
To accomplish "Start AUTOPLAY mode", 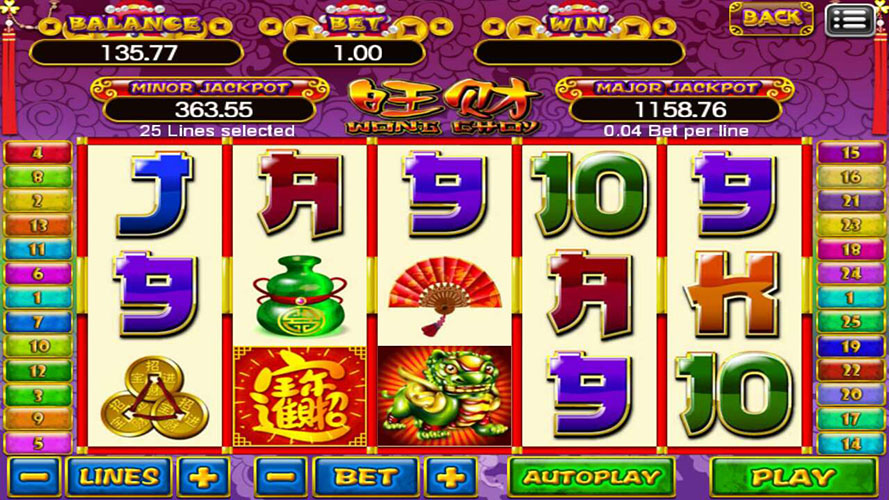I will pyautogui.click(x=591, y=477).
